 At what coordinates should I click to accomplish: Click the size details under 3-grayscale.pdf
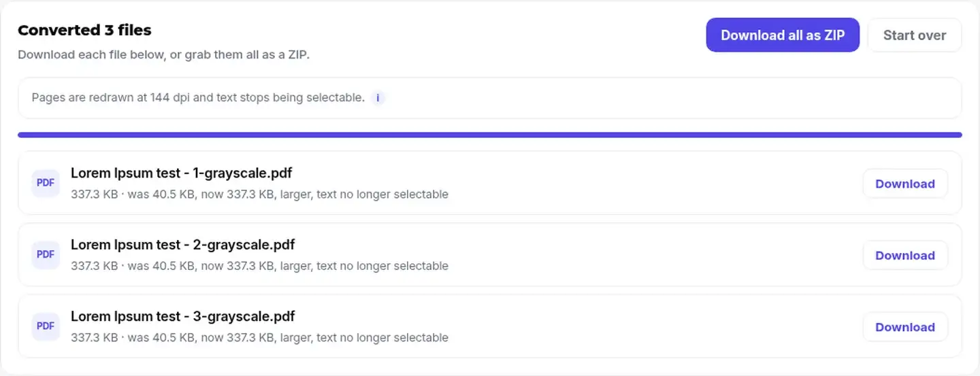click(259, 337)
